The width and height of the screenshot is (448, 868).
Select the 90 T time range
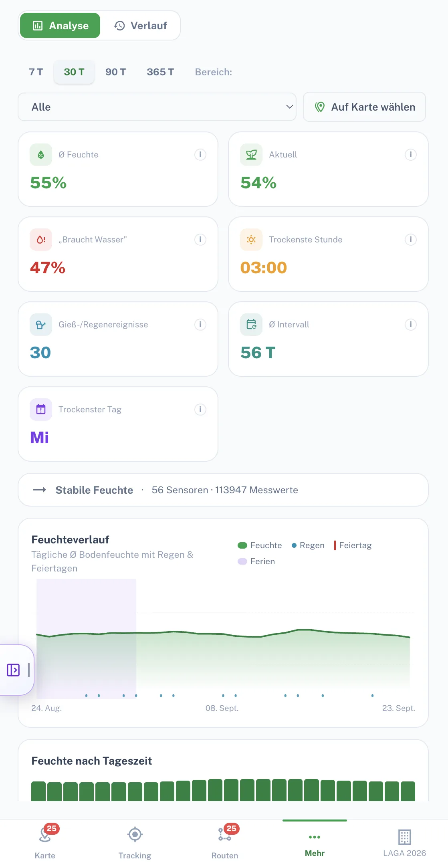pos(115,72)
